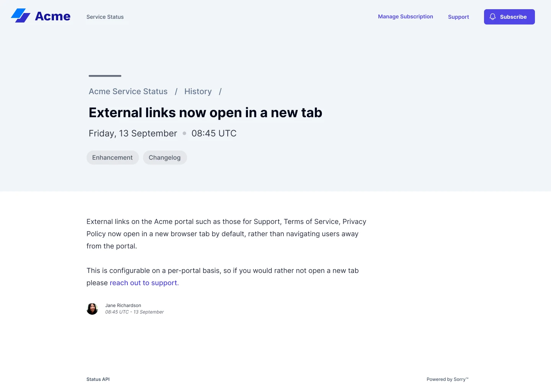Click the Acme logo icon
The width and height of the screenshot is (551, 392).
[21, 16]
